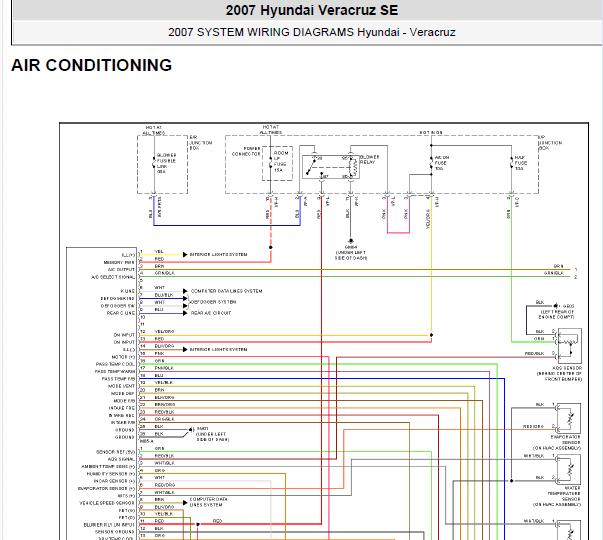Click the "AQS SIGNAL" pin label
Image resolution: width=603 pixels, height=540 pixels.
(x=121, y=459)
